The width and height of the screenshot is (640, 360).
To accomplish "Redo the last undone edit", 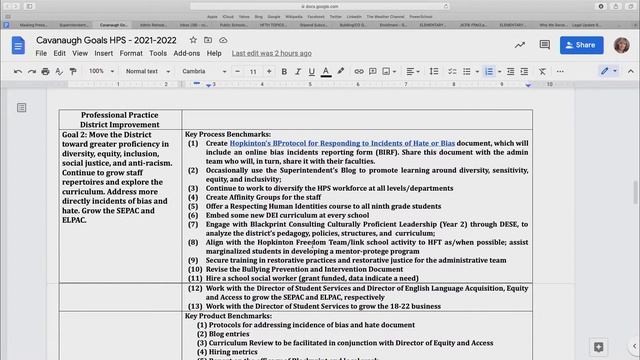I will [x=31, y=71].
